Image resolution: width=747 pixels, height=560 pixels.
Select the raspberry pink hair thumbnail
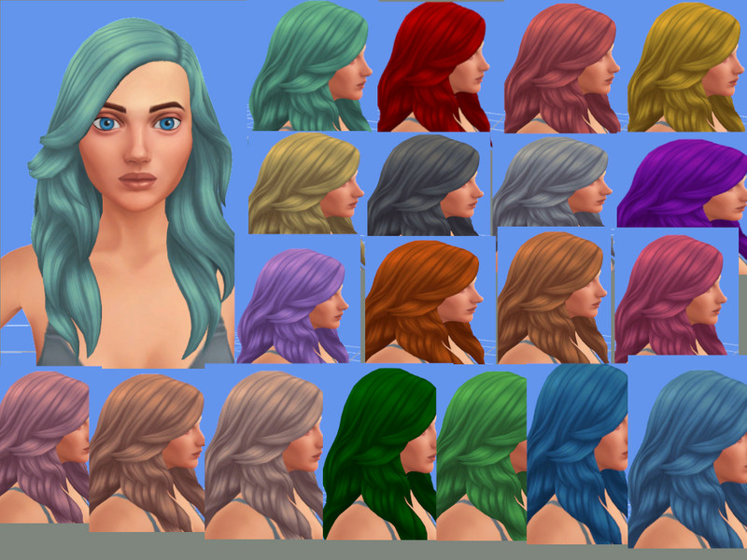[x=674, y=297]
